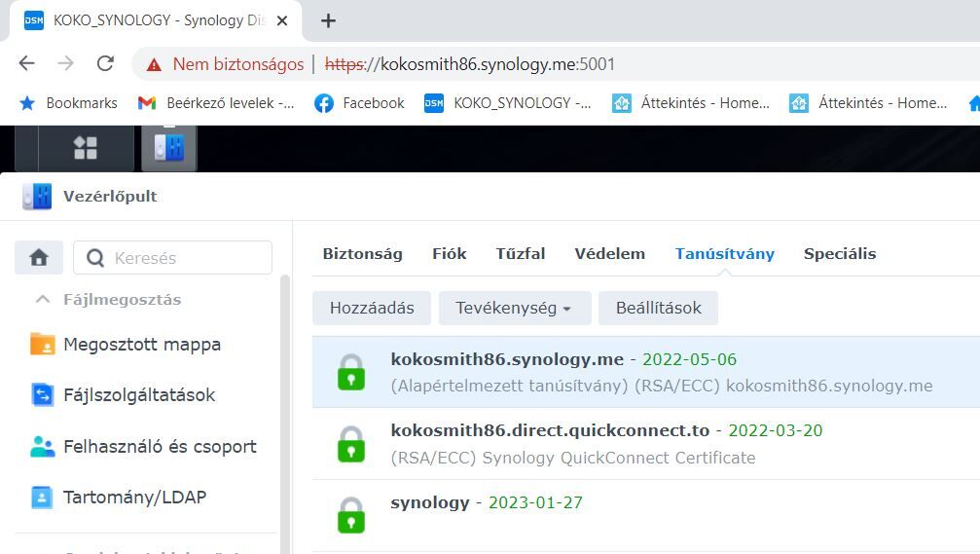Click the Hozzáadás button

(372, 309)
